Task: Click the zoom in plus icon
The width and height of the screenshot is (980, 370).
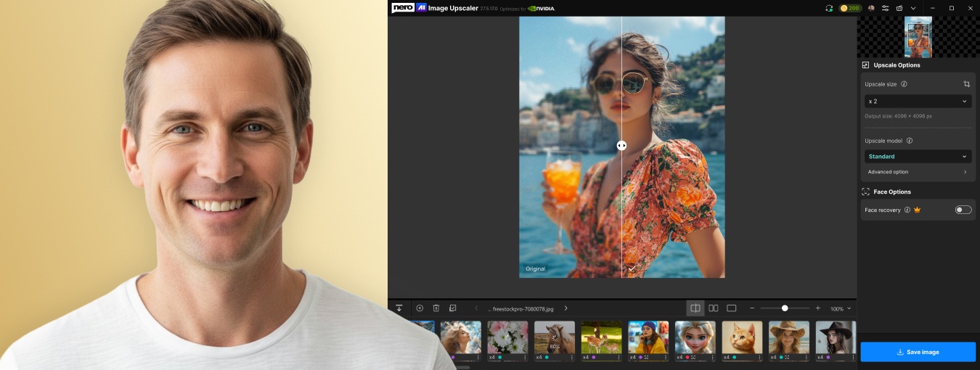Action: pos(818,308)
